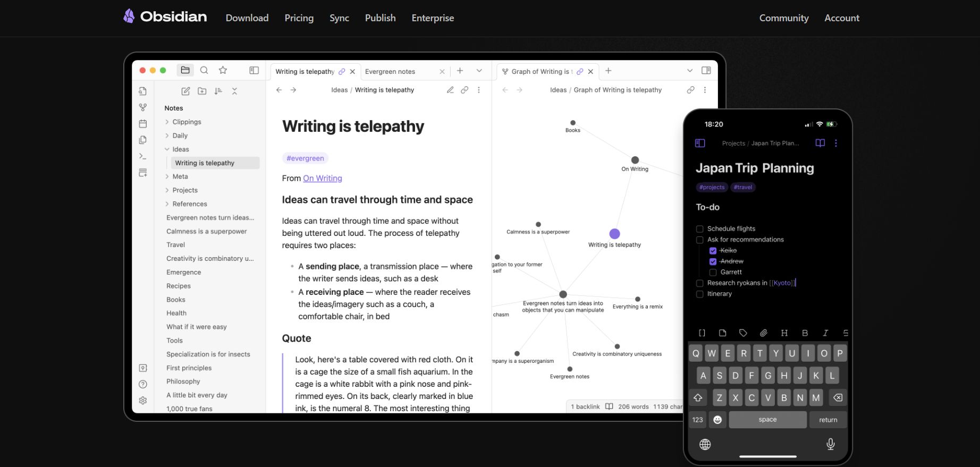Select the On Writing node in the graph

[635, 160]
